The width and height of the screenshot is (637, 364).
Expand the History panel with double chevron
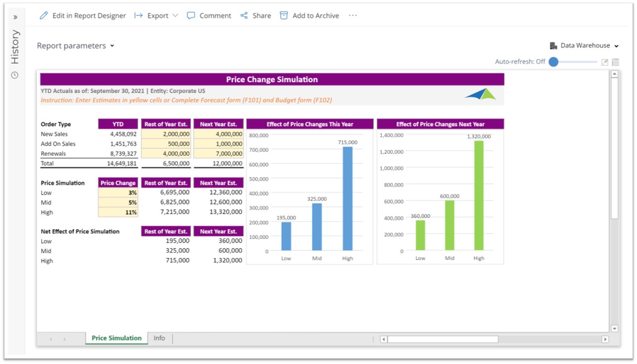click(x=15, y=17)
